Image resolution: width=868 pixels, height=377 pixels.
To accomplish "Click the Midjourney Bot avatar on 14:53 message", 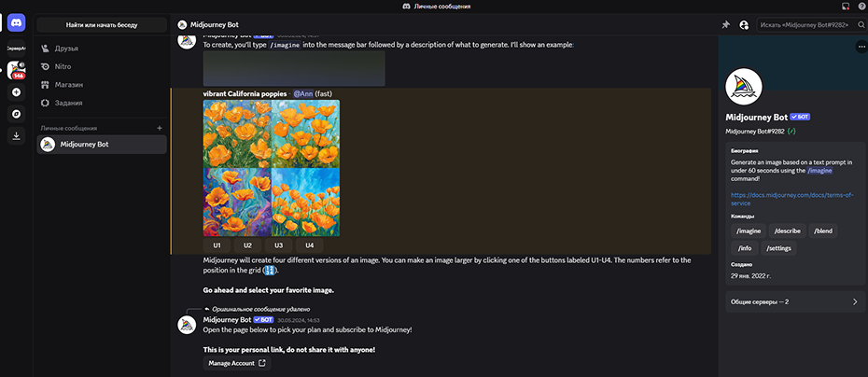I will point(187,325).
